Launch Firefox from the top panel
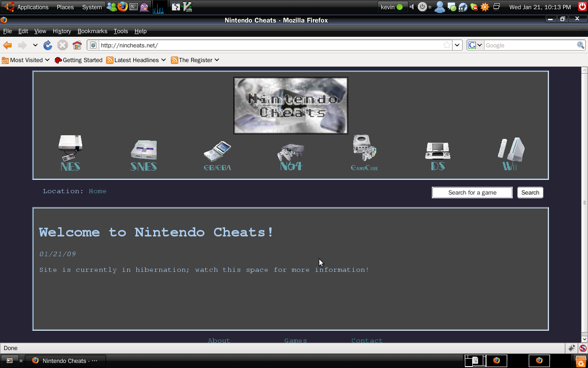The width and height of the screenshot is (588, 368). coord(122,7)
